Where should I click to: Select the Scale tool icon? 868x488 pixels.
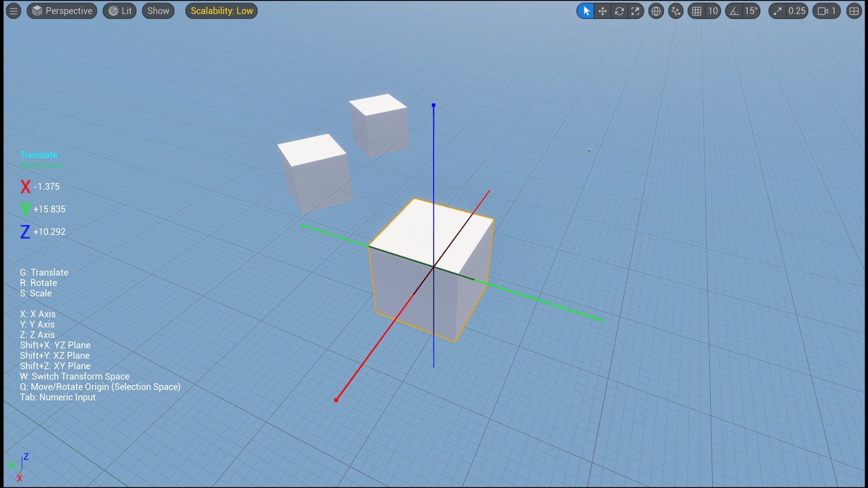click(635, 11)
